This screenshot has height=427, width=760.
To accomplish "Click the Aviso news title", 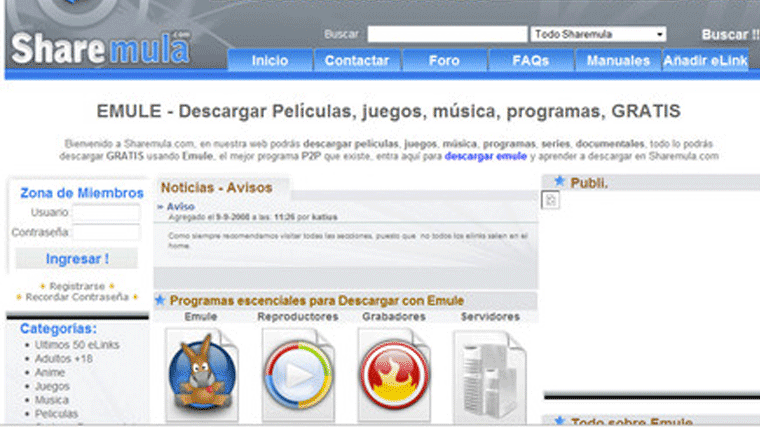I will tap(180, 206).
